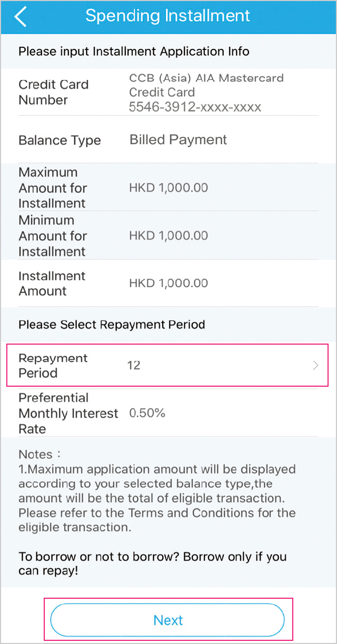Screen dimensions: 337x644
Task: Select the Credit Card Number label
Action: [x=53, y=92]
